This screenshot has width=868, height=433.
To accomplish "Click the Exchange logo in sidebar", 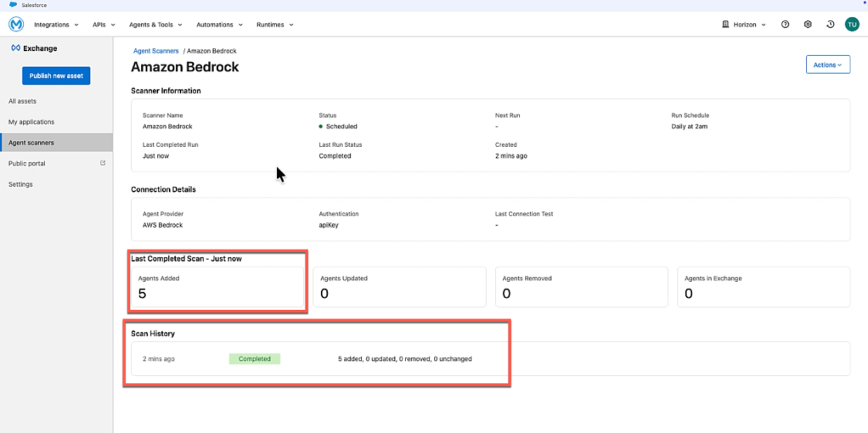I will tap(15, 48).
